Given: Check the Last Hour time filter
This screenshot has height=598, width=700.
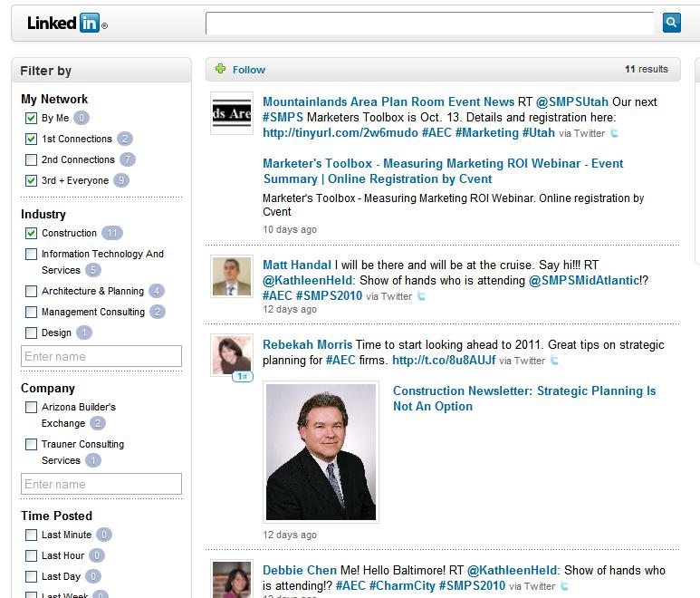Looking at the screenshot, I should [x=32, y=555].
